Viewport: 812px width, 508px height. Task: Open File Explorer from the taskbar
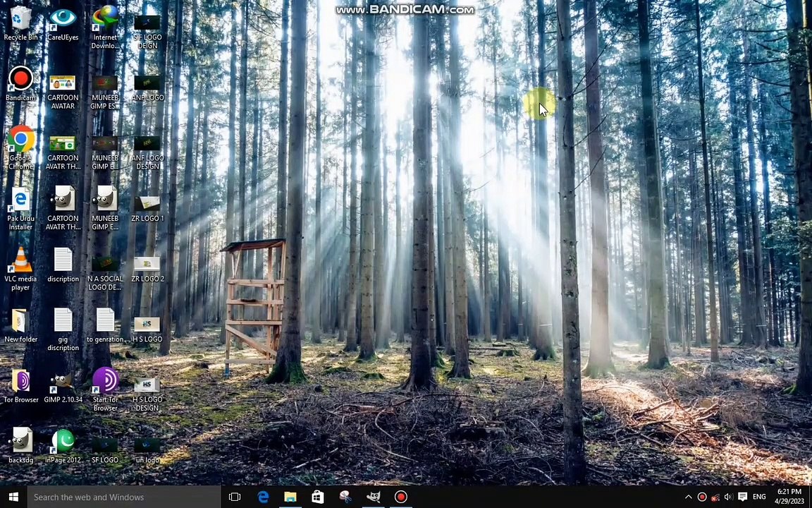point(290,497)
